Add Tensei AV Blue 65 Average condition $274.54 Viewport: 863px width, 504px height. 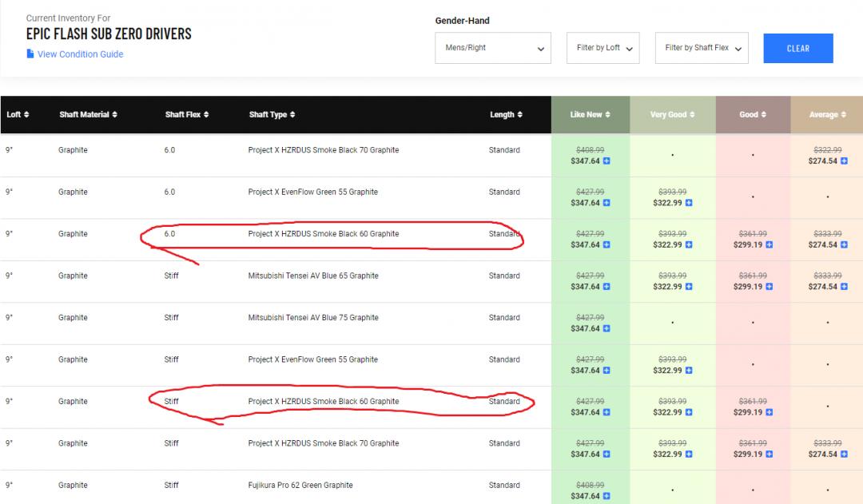pyautogui.click(x=844, y=287)
